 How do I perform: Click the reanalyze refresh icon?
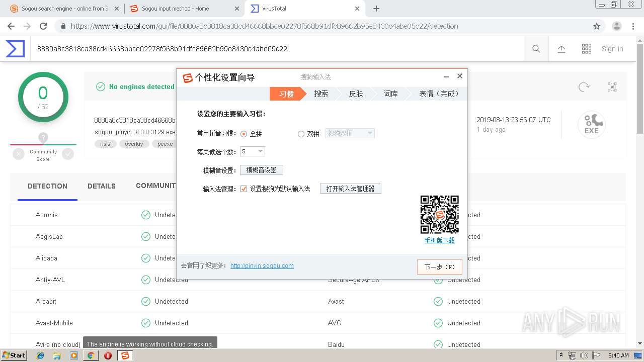point(584,86)
